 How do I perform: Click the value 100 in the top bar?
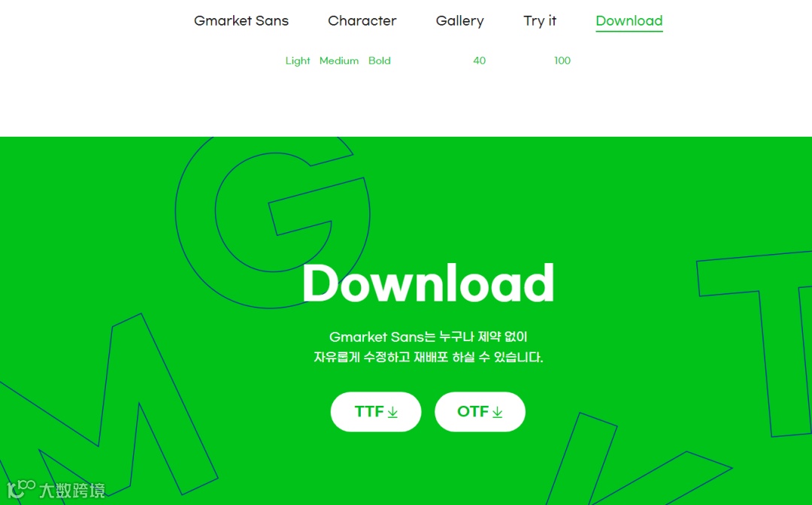pos(562,61)
